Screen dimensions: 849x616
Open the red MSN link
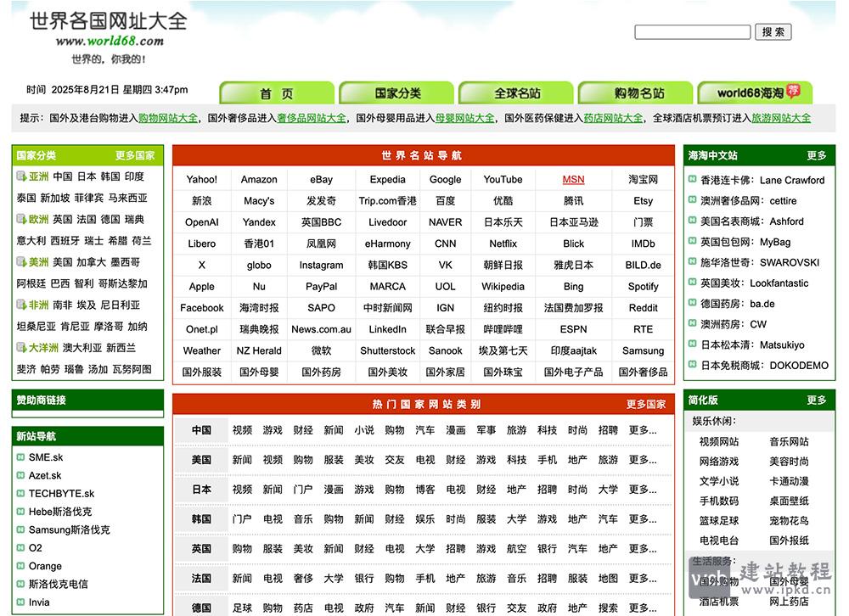tap(573, 179)
